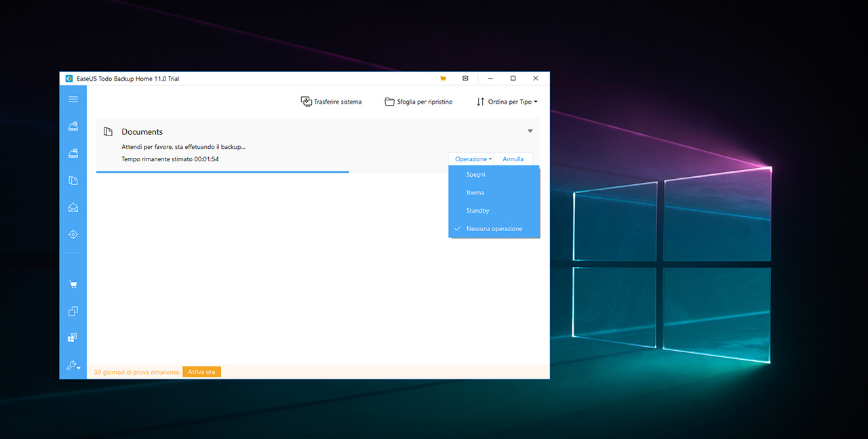Close the EaseUS Todo Backup window
This screenshot has height=439, width=868.
pyautogui.click(x=536, y=79)
